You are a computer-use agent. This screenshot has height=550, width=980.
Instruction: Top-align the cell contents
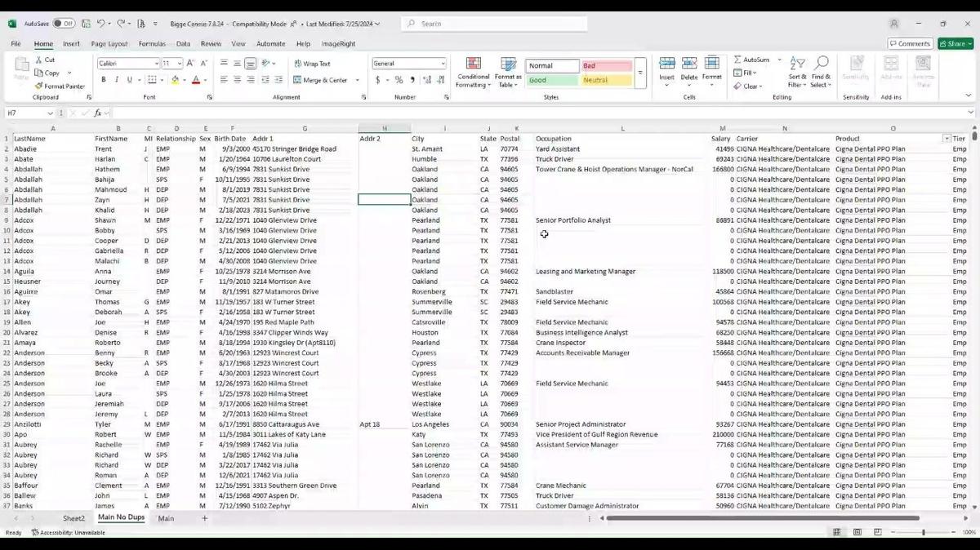224,63
